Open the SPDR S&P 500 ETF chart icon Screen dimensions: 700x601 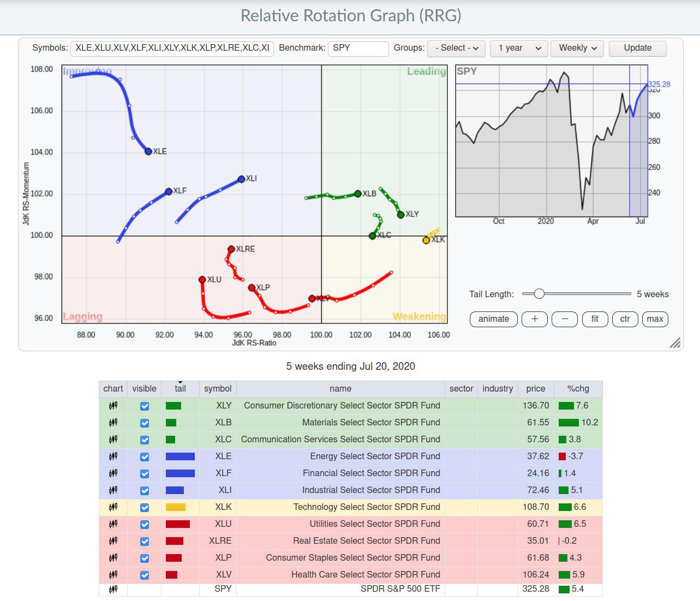click(x=113, y=589)
